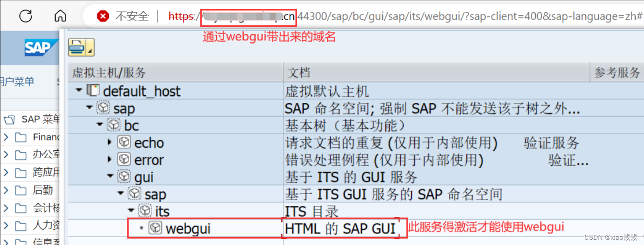Expand the 人力资 folder chevron

pos(6,226)
